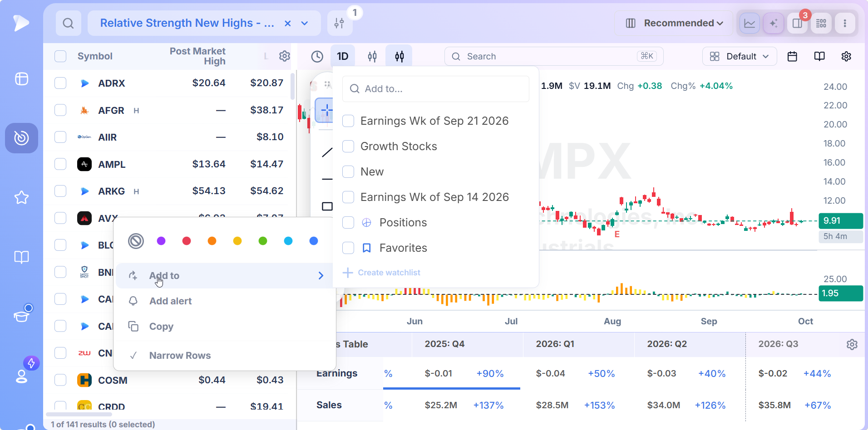The width and height of the screenshot is (868, 430).
Task: Check the Favorites watchlist box
Action: pos(348,248)
